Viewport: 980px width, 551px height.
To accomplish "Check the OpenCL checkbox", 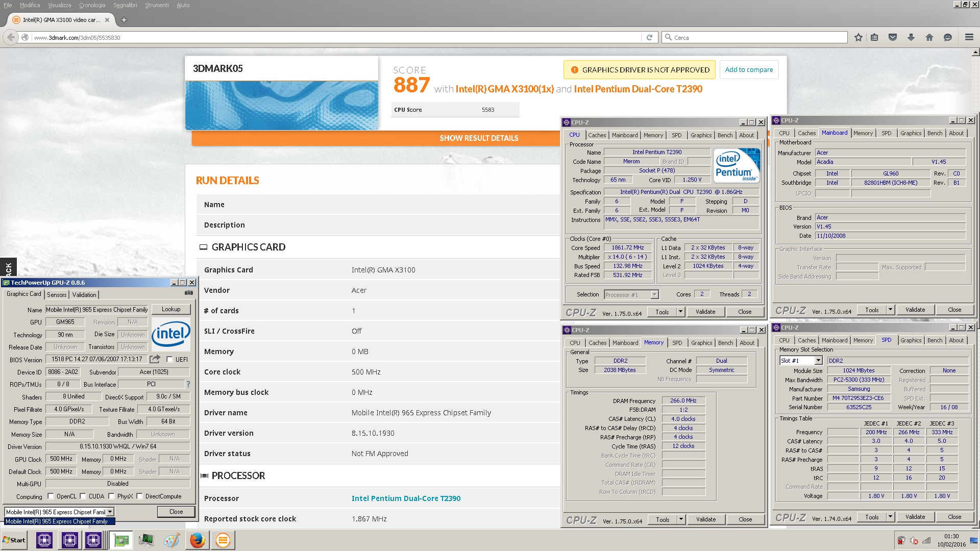I will [x=51, y=496].
